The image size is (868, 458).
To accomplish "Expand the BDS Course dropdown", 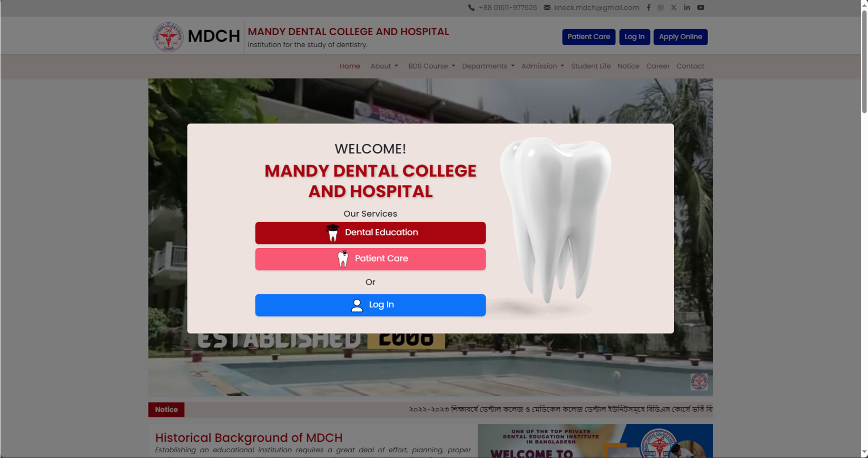I will click(x=432, y=66).
